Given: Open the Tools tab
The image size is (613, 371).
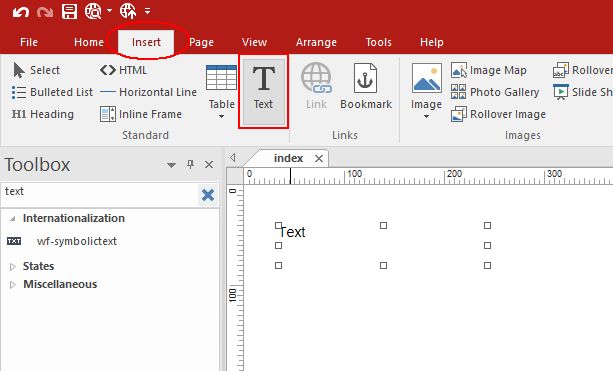Looking at the screenshot, I should pyautogui.click(x=378, y=42).
